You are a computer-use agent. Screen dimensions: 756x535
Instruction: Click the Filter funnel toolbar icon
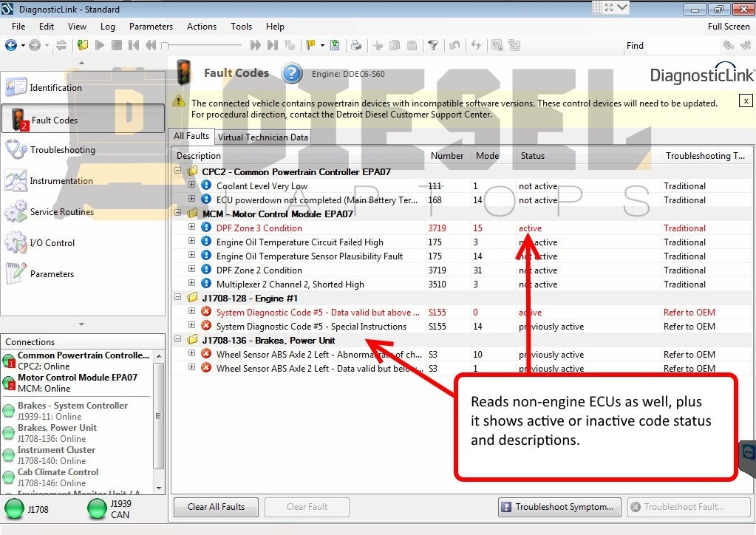click(x=433, y=45)
